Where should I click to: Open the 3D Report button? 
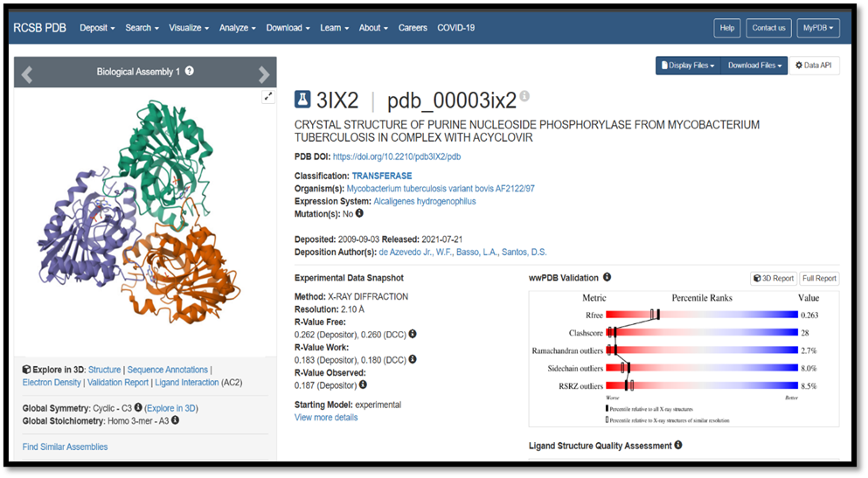click(774, 279)
